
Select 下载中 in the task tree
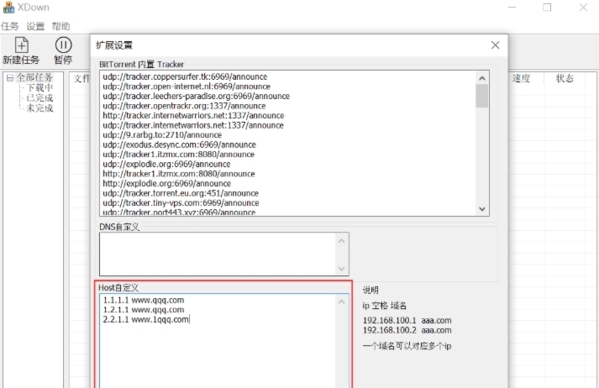pyautogui.click(x=39, y=88)
